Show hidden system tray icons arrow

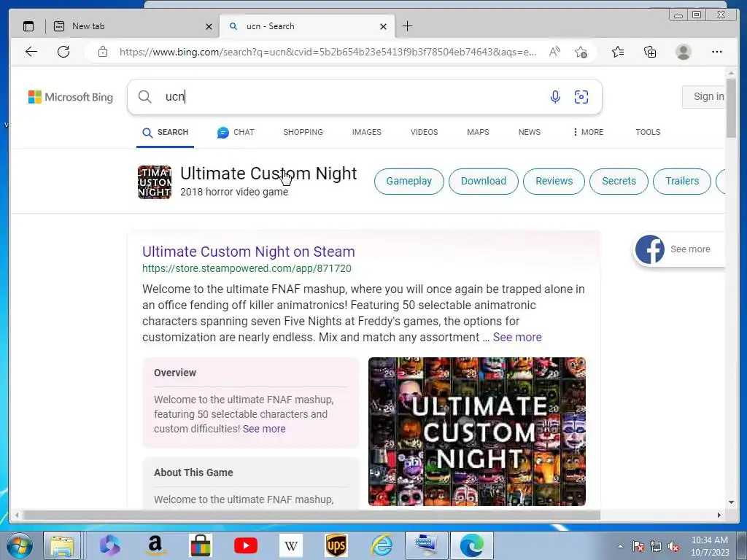click(x=620, y=546)
